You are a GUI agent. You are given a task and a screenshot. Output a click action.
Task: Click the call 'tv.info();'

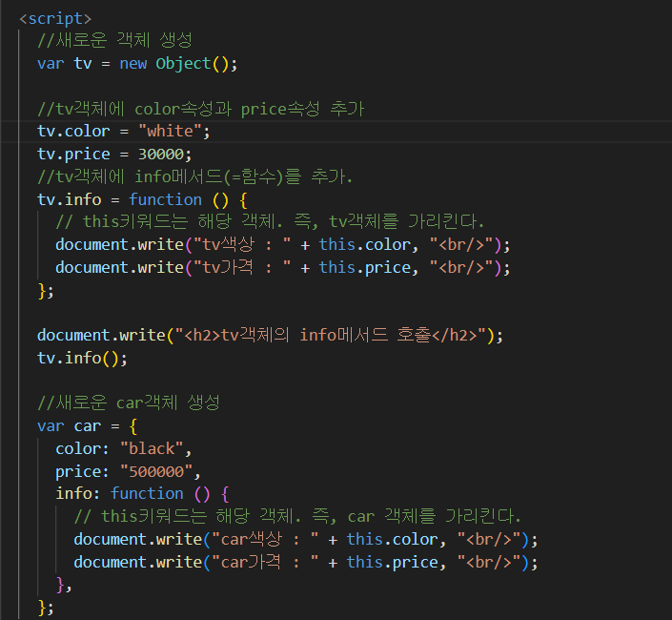point(82,358)
